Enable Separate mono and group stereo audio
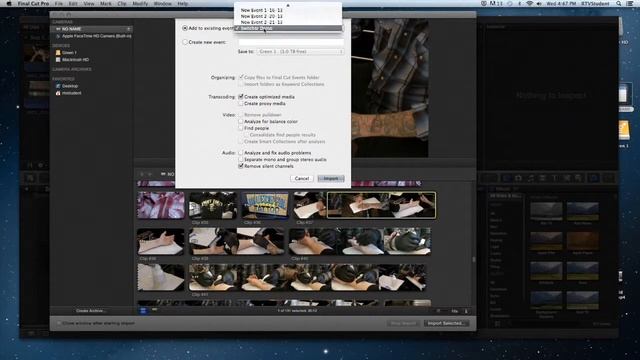This screenshot has width=640, height=360. [x=241, y=160]
